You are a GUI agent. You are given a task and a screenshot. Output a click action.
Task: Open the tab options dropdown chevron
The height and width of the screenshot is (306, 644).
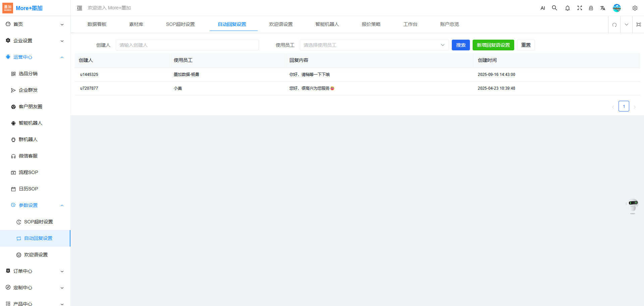pyautogui.click(x=626, y=25)
